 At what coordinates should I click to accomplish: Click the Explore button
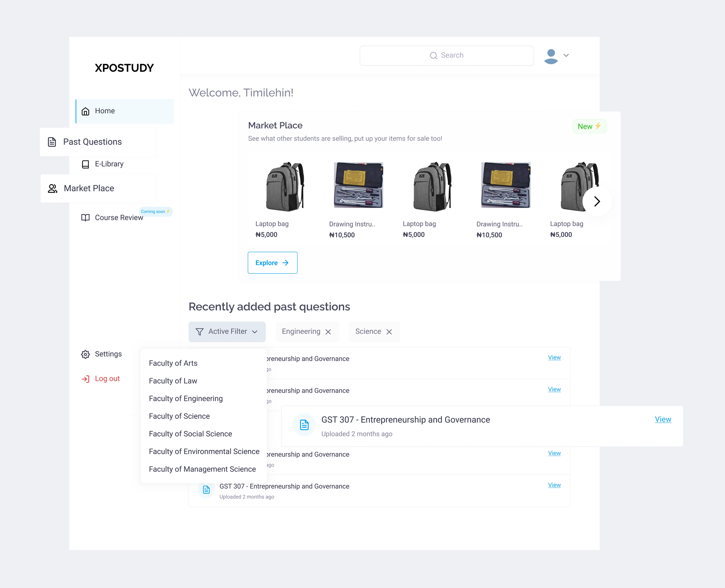coord(272,263)
